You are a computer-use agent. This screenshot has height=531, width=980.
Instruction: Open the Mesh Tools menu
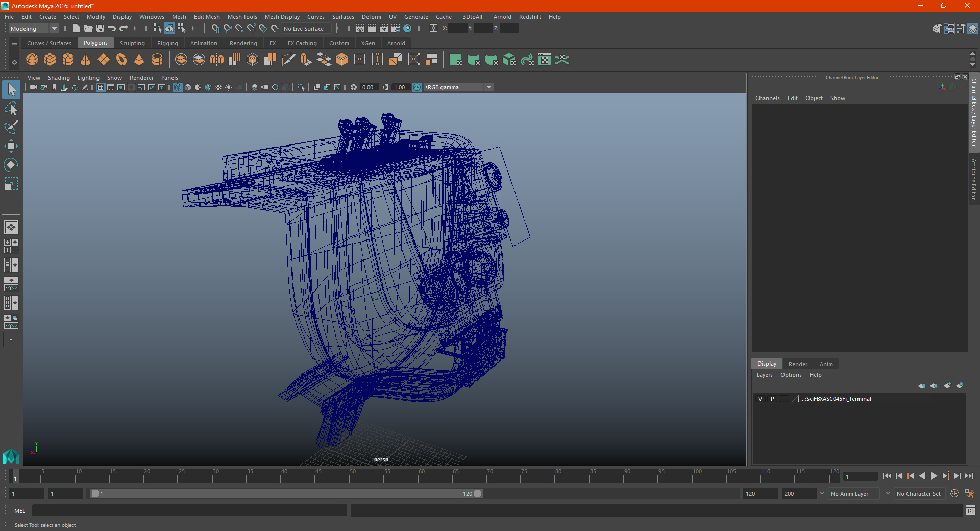(x=242, y=17)
